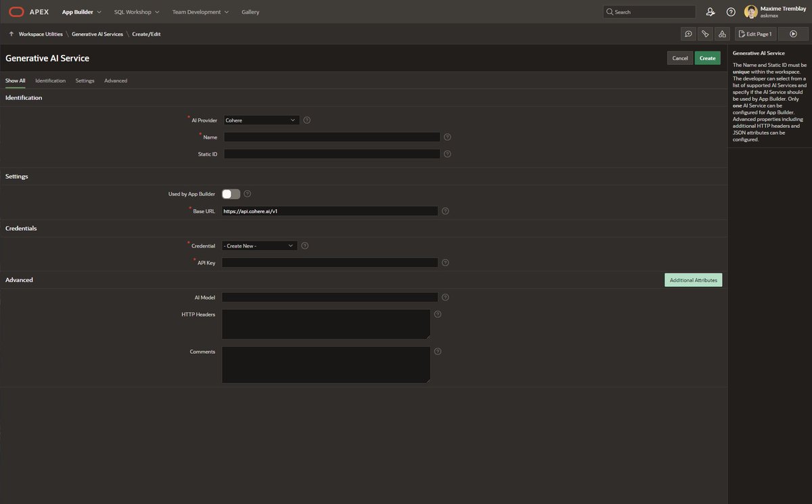Click the Credentials section heading
The width and height of the screenshot is (812, 504).
pyautogui.click(x=21, y=229)
